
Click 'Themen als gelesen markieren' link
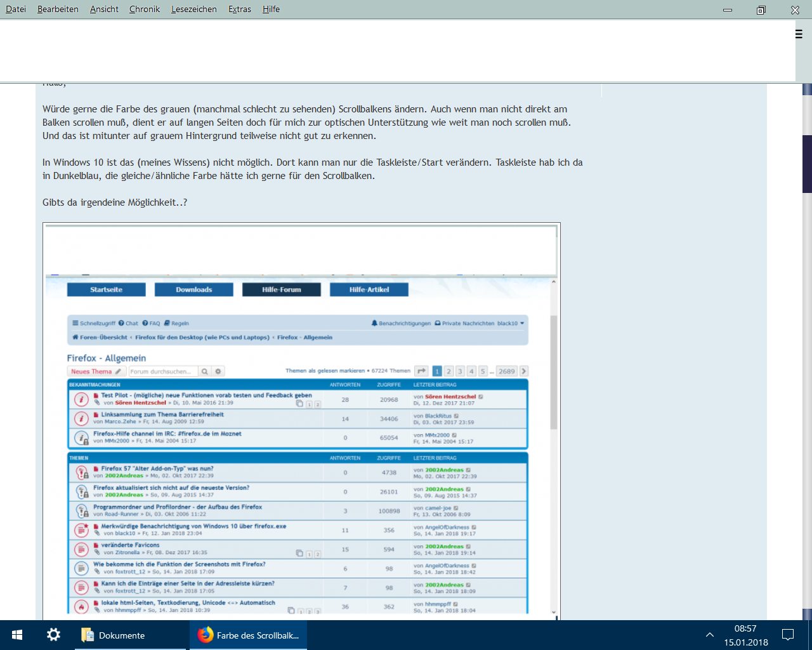coord(325,371)
